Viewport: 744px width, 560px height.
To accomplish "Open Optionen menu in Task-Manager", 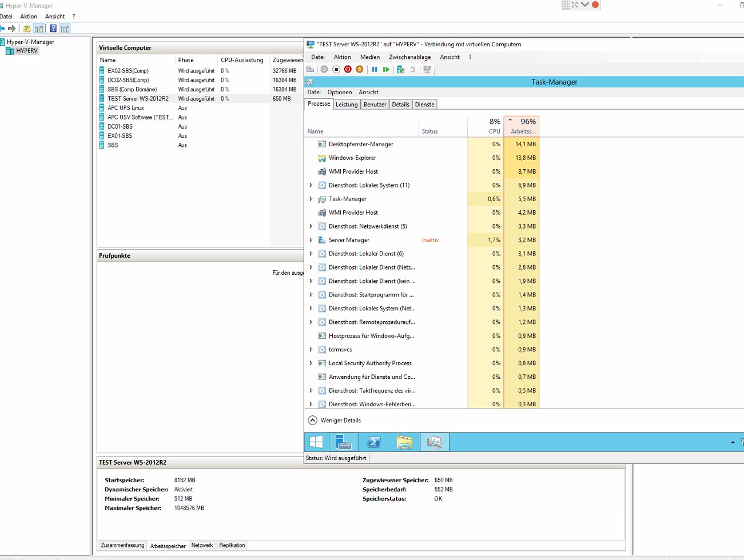I will coord(340,92).
